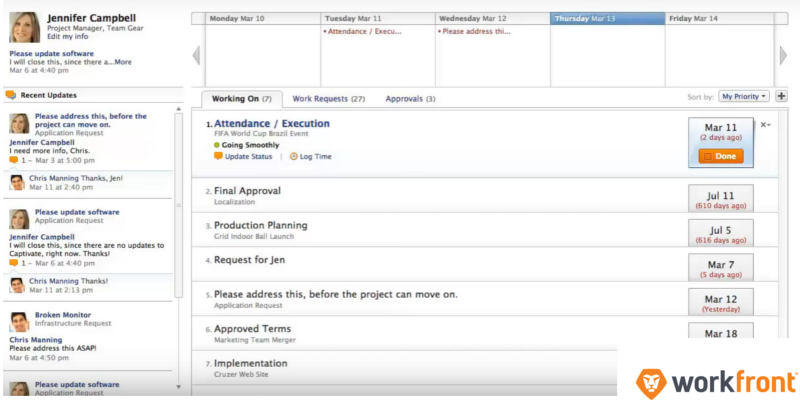Check the box on the Done button
Viewport: 800px width, 400px height.
point(707,156)
